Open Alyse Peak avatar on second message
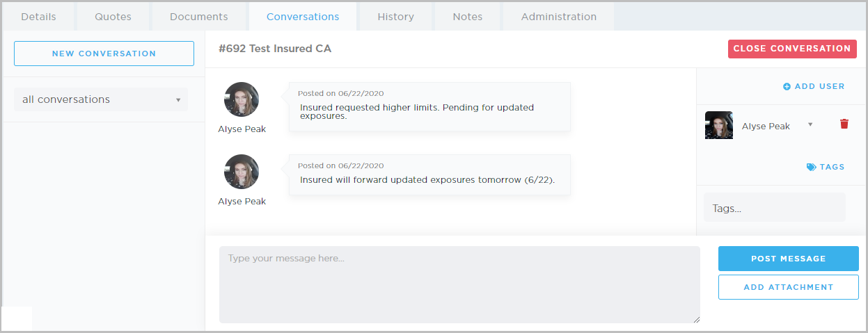 tap(242, 172)
